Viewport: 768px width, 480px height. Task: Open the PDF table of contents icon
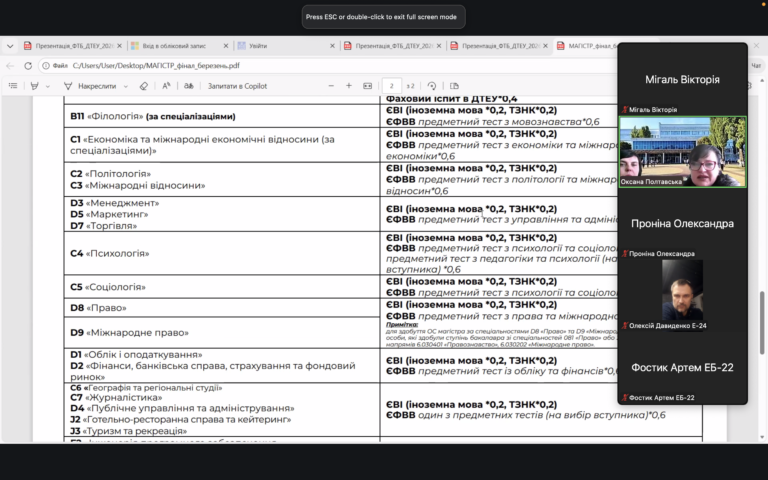tap(13, 86)
